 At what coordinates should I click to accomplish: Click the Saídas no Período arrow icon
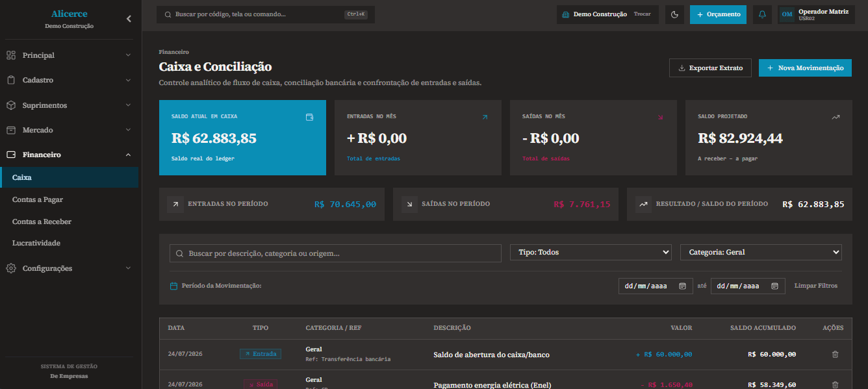[x=409, y=204]
